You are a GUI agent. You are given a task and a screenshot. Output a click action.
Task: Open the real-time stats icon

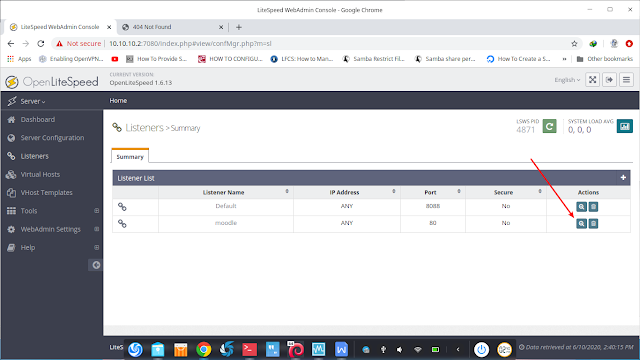click(x=624, y=126)
